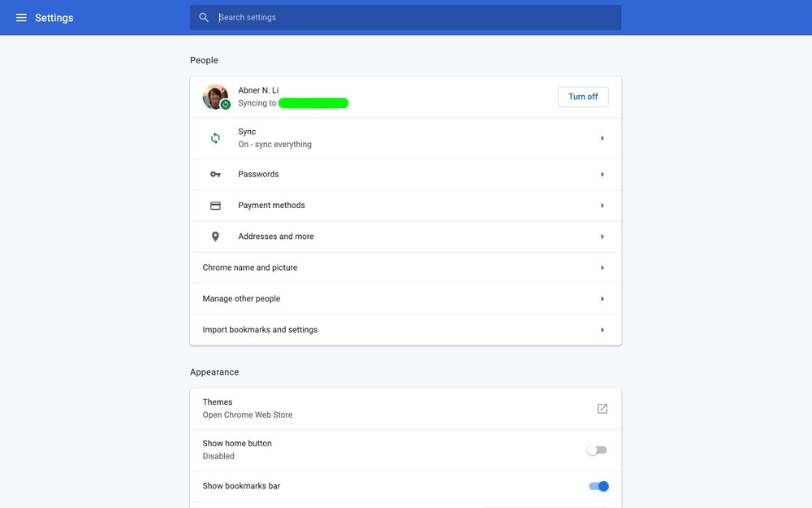Expand the Payment methods row arrow
This screenshot has height=508, width=812.
click(x=603, y=206)
